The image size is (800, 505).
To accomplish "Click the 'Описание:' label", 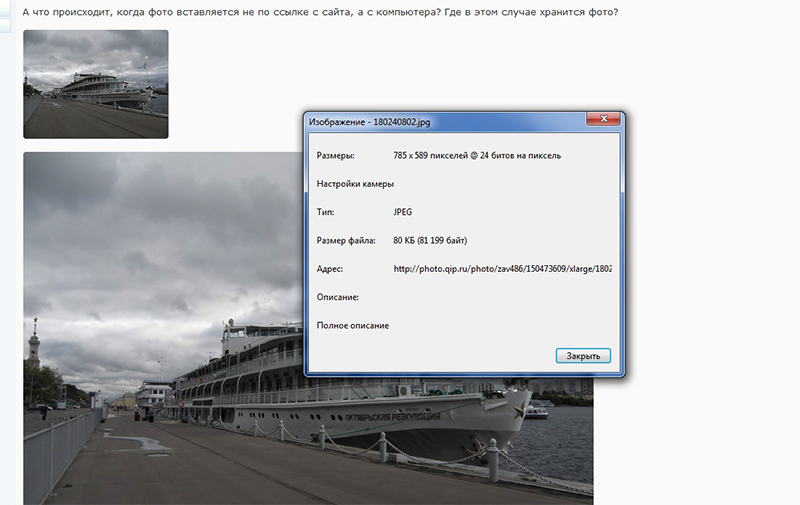I will pos(338,297).
